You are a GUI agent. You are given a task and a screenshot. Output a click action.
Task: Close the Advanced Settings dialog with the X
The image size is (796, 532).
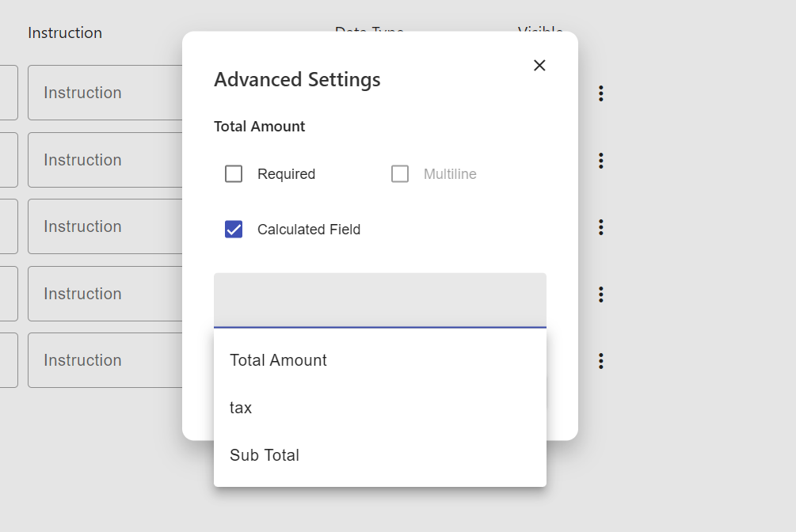(539, 66)
